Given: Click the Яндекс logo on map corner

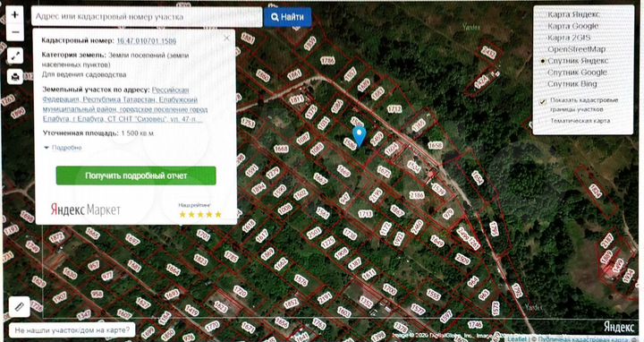Looking at the screenshot, I should [619, 327].
